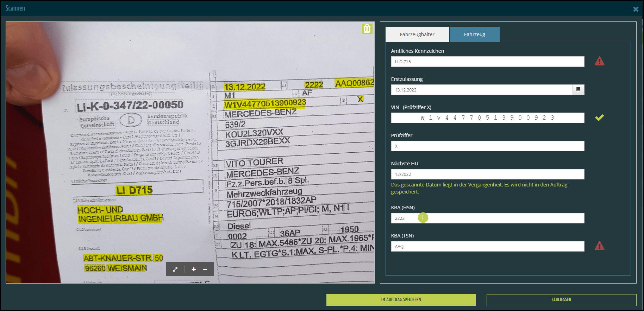The height and width of the screenshot is (311, 644).
Task: Click the Prüfziffer input field
Action: (487, 146)
